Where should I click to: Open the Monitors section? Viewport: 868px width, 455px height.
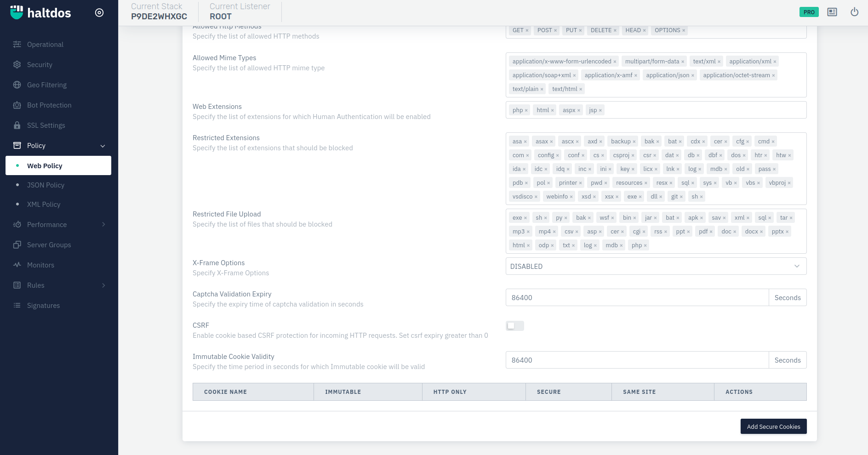40,265
